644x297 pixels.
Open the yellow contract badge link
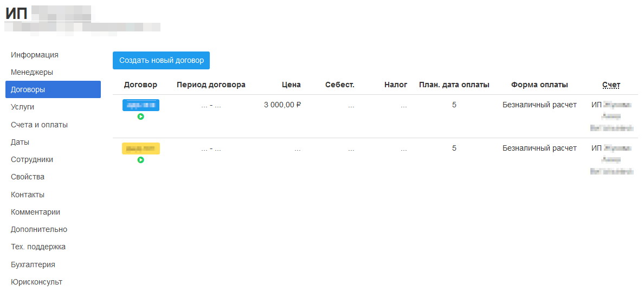pos(140,148)
